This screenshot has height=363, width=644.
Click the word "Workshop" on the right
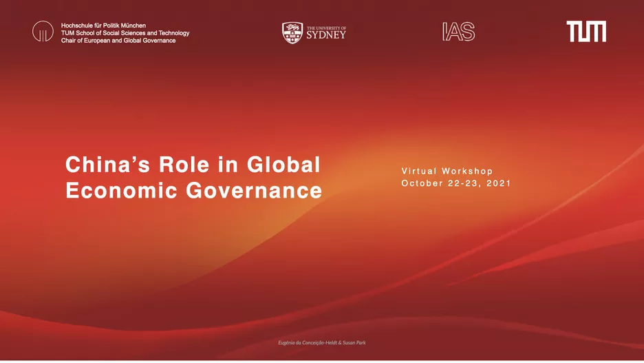[x=467, y=171]
